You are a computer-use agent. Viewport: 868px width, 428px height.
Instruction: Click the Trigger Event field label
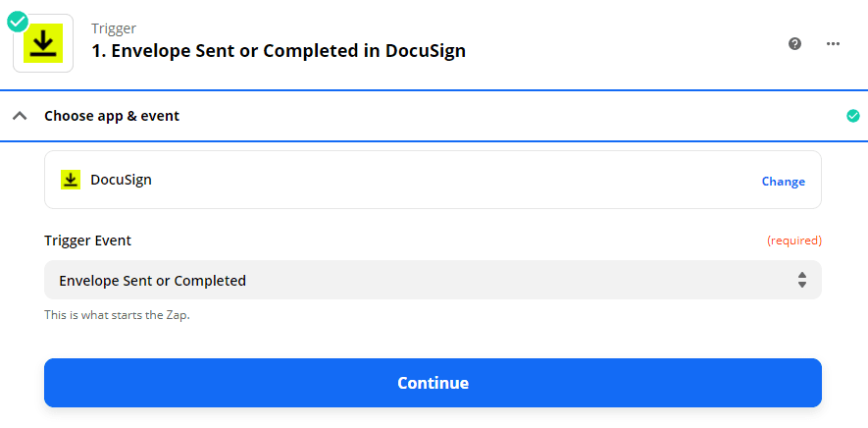click(87, 241)
